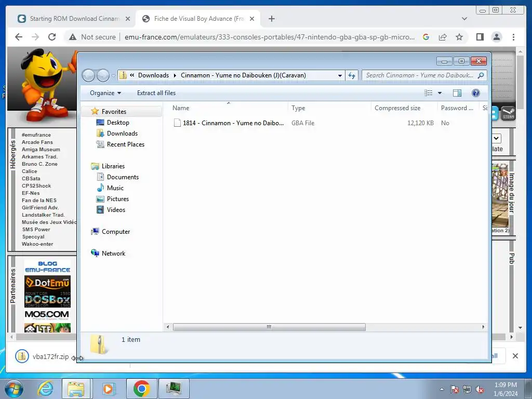Click Chrome icon on taskbar
Viewport: 532px width, 399px height.
[x=141, y=389]
